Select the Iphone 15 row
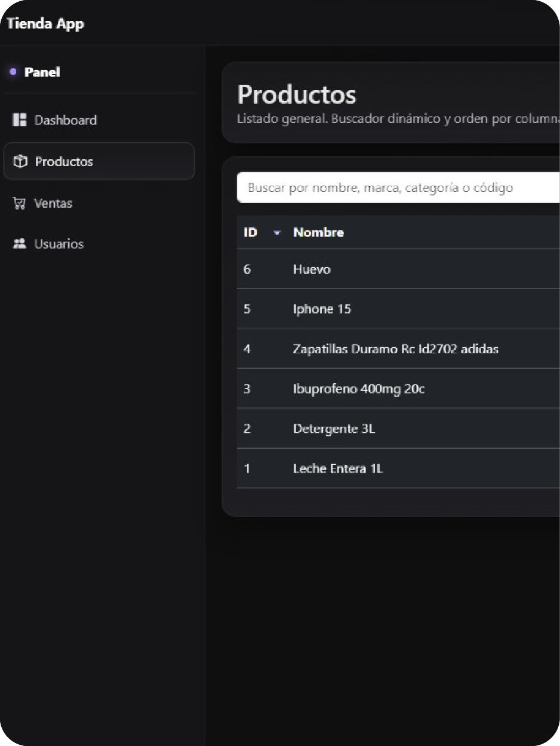Image resolution: width=560 pixels, height=746 pixels. (358, 309)
